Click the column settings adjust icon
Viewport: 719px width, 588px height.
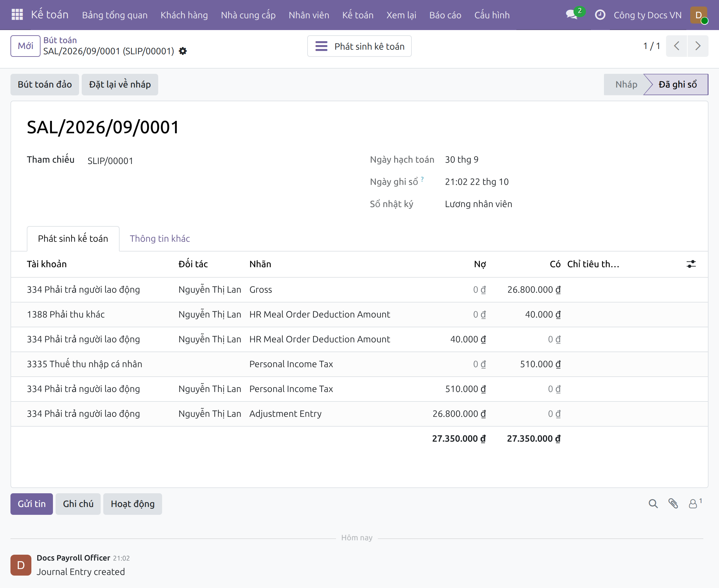[691, 264]
